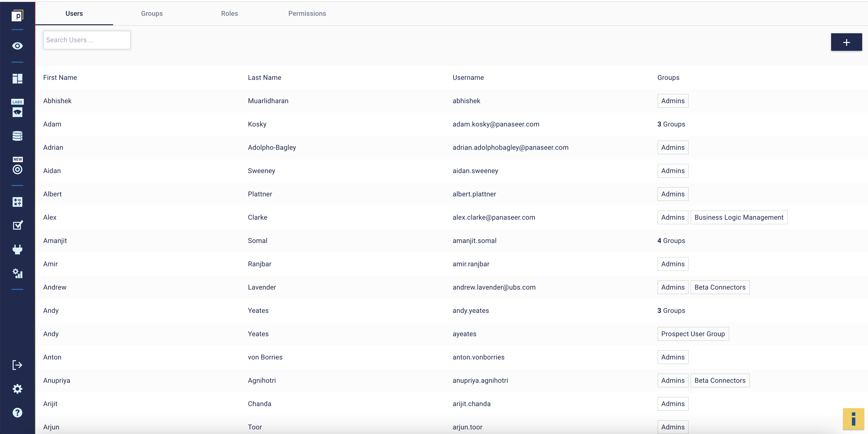Click the Panaseer logo icon
Image resolution: width=868 pixels, height=434 pixels.
(17, 16)
